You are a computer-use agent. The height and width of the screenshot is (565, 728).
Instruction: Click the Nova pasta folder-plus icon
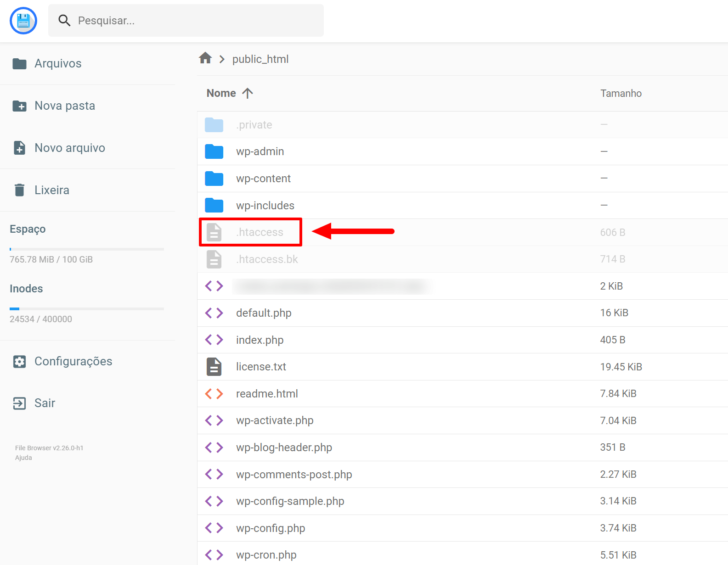(x=20, y=106)
